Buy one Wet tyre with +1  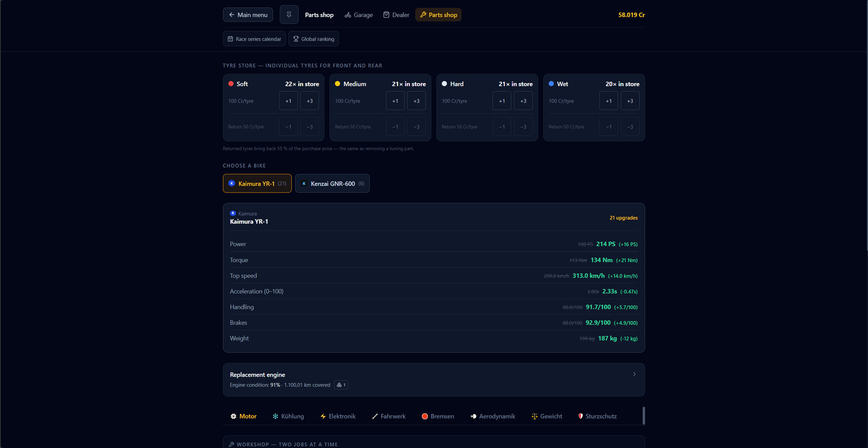(609, 101)
